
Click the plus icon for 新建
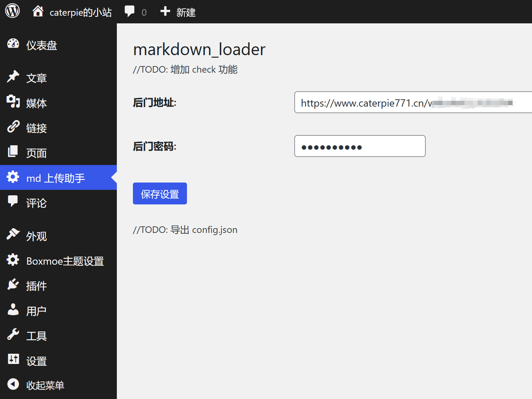click(165, 11)
